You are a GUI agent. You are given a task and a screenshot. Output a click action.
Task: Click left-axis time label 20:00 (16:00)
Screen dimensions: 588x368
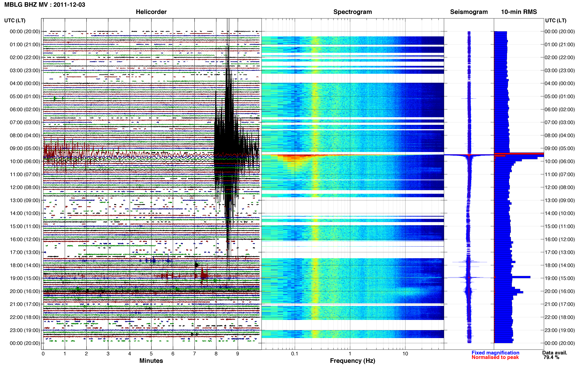[x=25, y=291]
